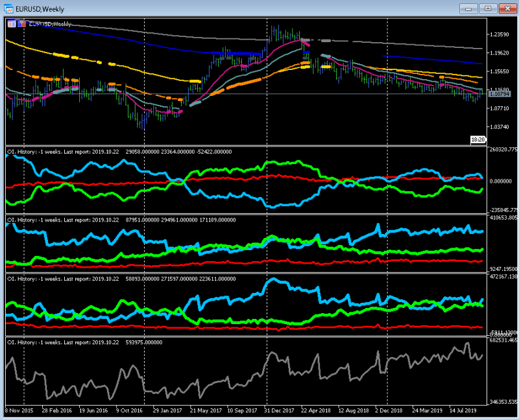Click the EURUSD,Weekly title bar text

(x=40, y=9)
